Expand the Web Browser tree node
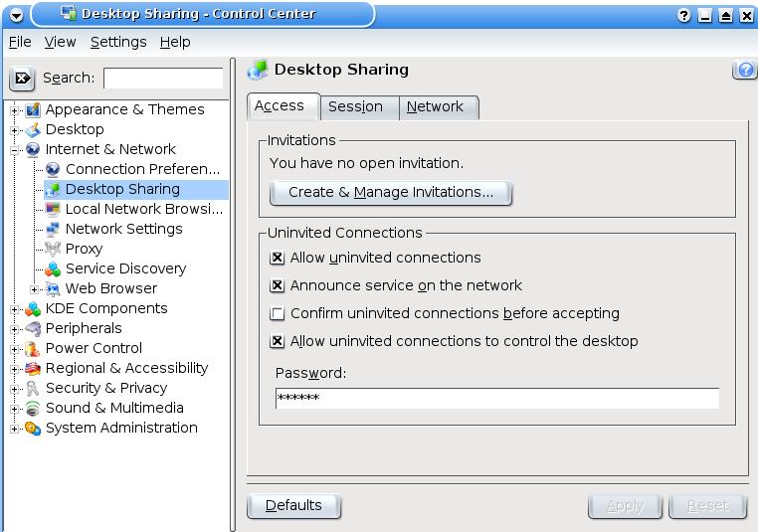This screenshot has width=758, height=532. tap(35, 288)
